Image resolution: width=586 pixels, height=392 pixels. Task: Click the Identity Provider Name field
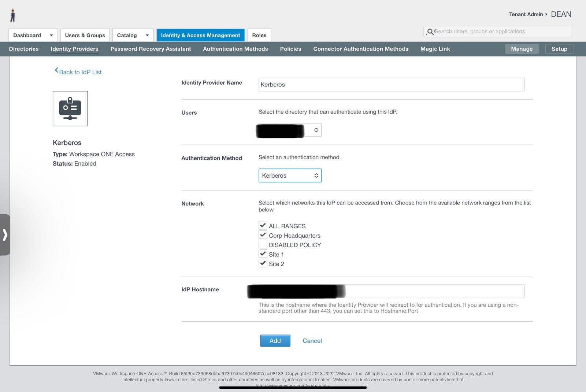coord(391,85)
